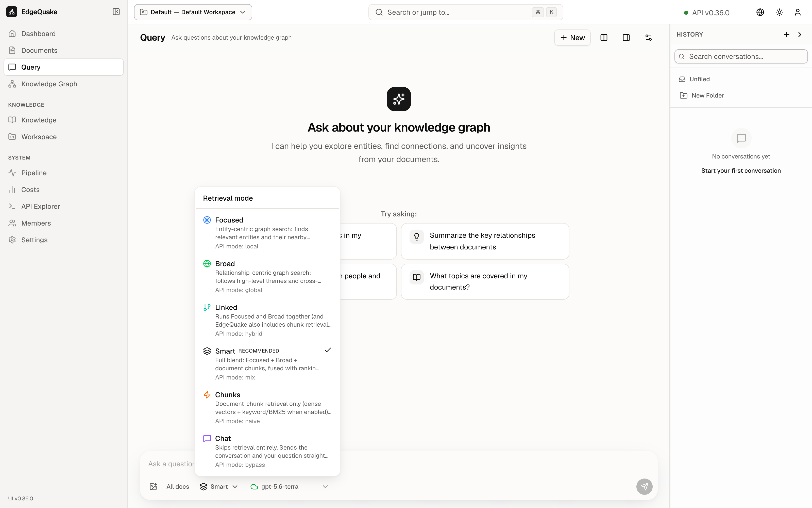Open the Smart mode selector dropdown

coord(219,486)
